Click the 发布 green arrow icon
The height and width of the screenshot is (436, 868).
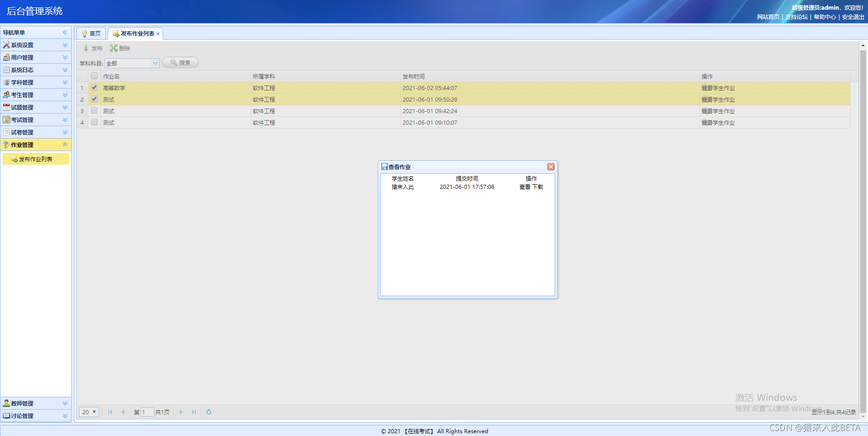point(86,48)
